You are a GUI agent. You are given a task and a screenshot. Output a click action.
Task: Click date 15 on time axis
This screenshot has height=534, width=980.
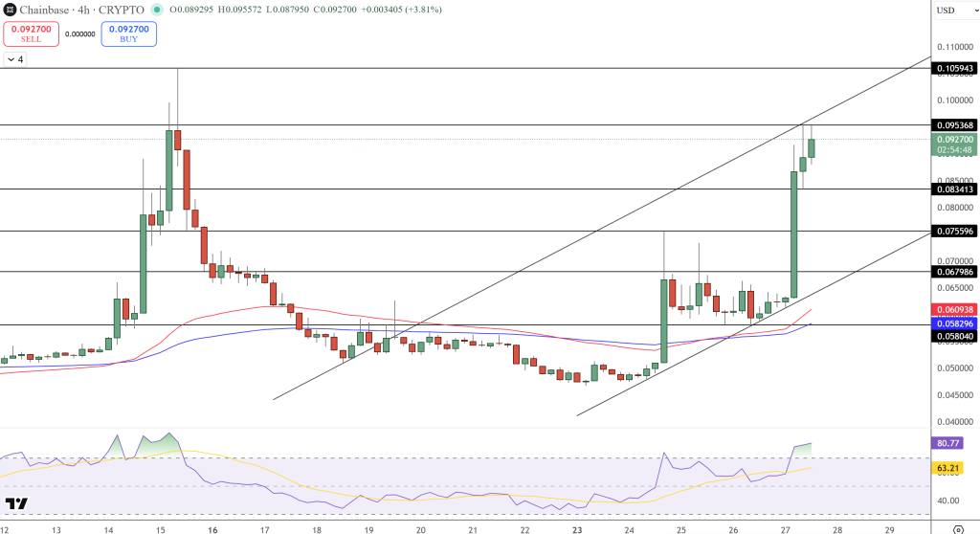(161, 529)
